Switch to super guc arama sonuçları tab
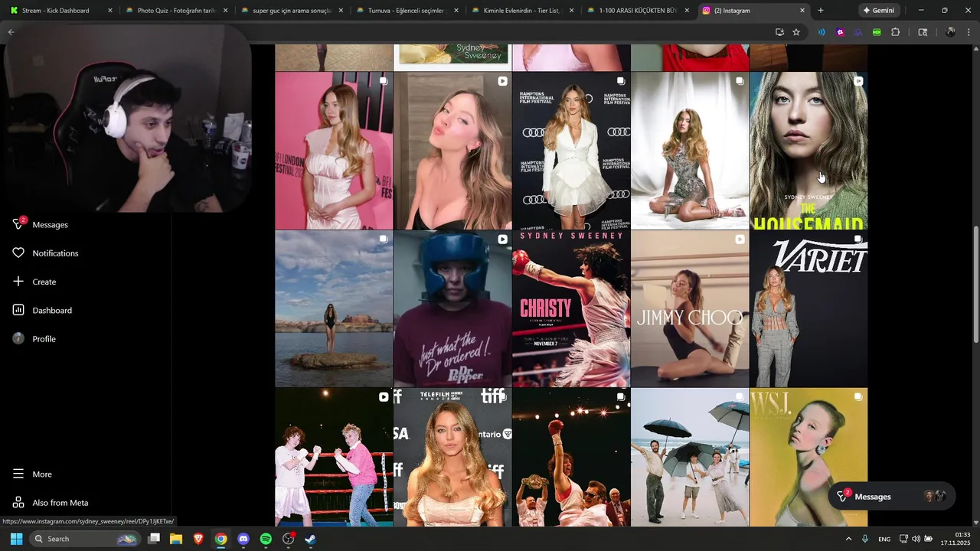Screen dimensions: 980x551 (291, 11)
